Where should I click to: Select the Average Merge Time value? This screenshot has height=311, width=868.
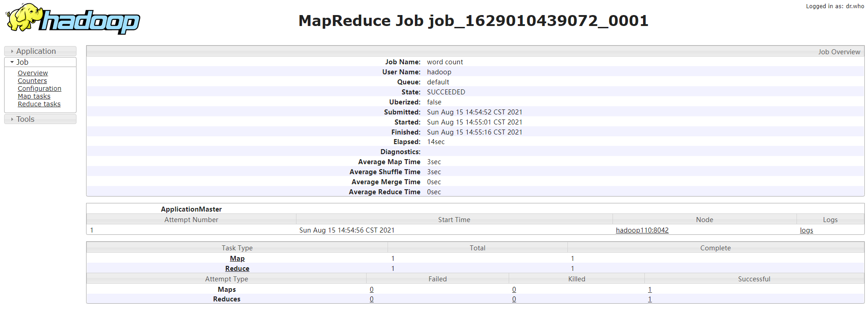(x=434, y=182)
